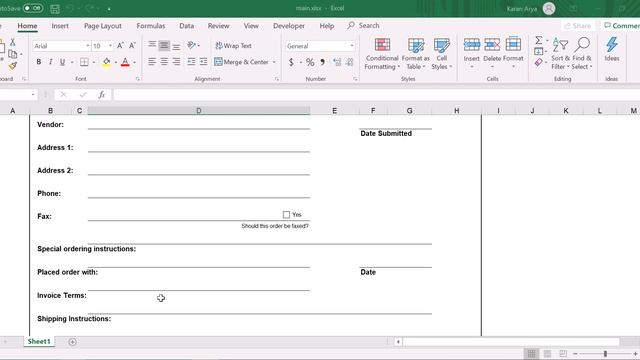The image size is (640, 360).
Task: Align text to top
Action: pos(152,45)
